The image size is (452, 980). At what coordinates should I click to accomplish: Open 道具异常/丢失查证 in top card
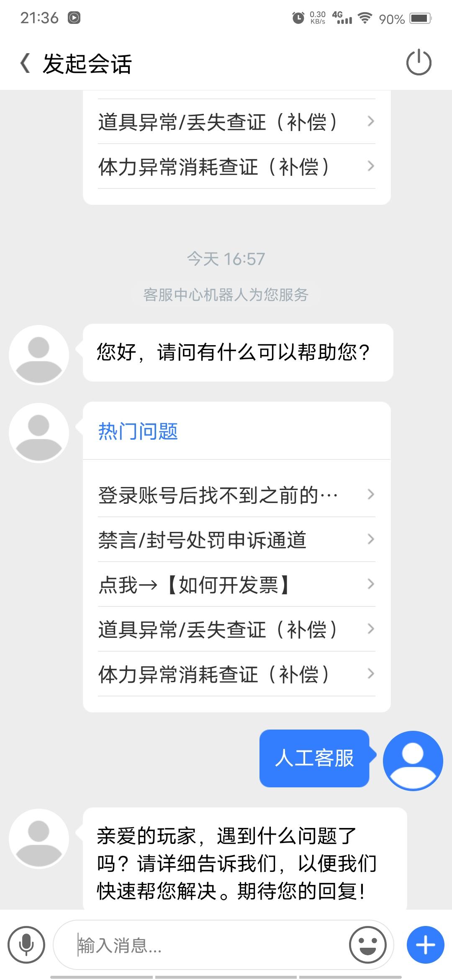point(236,121)
